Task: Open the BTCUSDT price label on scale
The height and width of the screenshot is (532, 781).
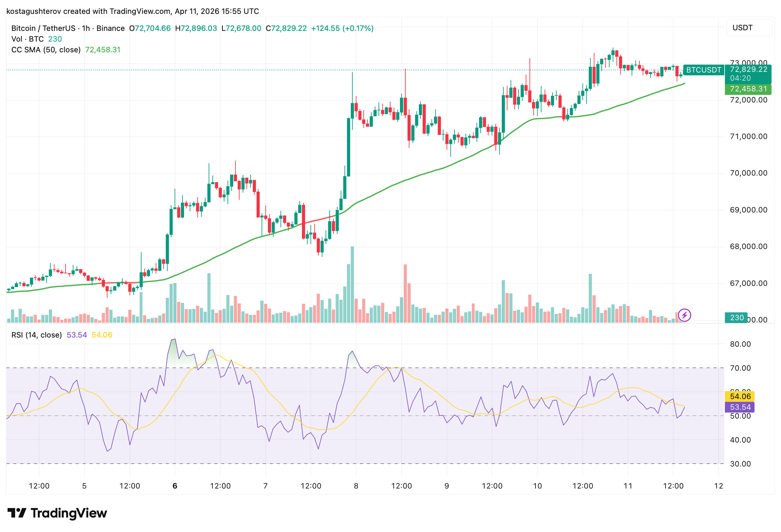Action: tap(703, 70)
